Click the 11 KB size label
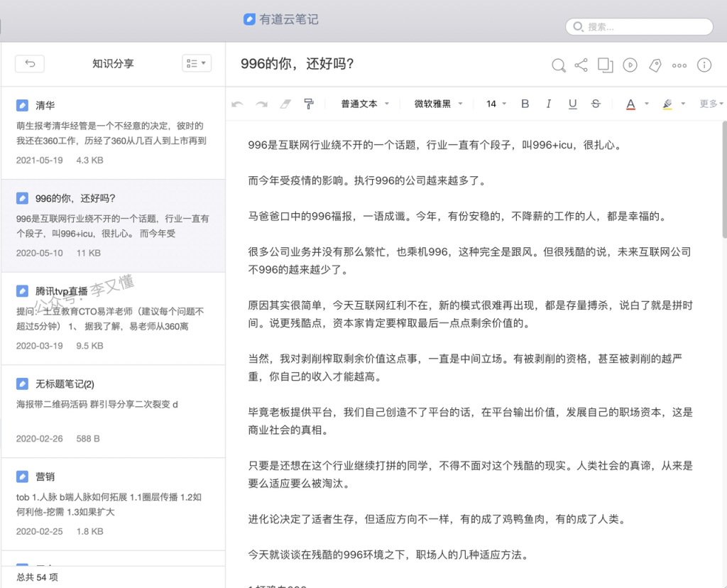The image size is (727, 588). point(89,253)
